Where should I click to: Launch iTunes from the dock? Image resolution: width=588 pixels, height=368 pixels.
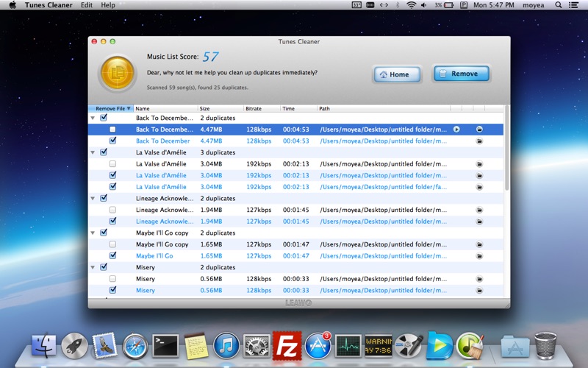[x=226, y=346]
